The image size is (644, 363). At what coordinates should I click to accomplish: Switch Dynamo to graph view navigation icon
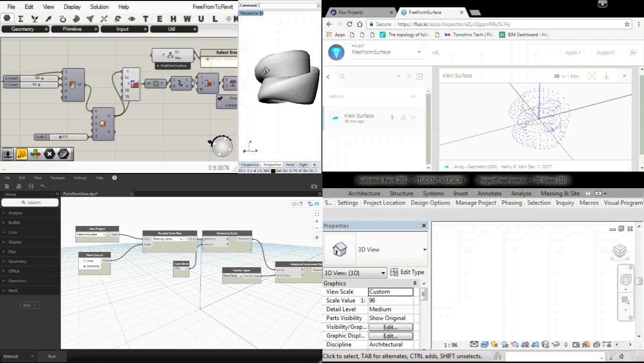pos(313,204)
